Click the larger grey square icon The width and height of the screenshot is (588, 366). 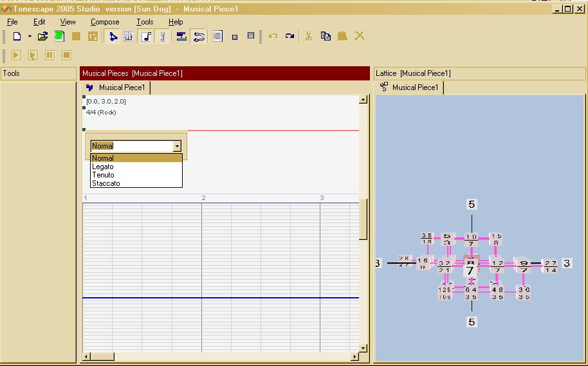[x=251, y=35]
